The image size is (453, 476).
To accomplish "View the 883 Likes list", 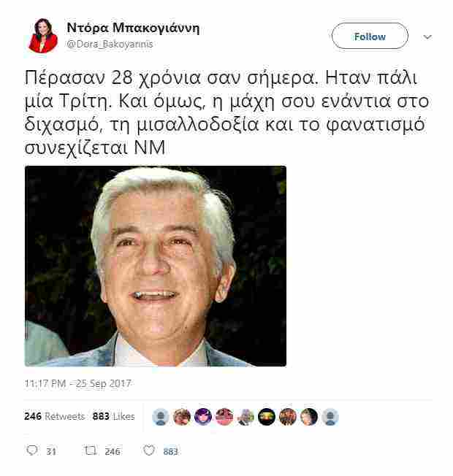I will click(x=114, y=416).
